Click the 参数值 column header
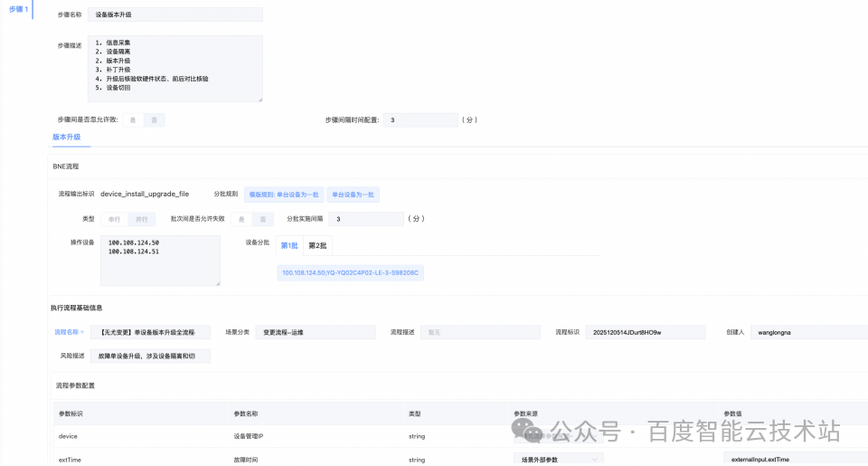The image size is (868, 466). coord(733,414)
